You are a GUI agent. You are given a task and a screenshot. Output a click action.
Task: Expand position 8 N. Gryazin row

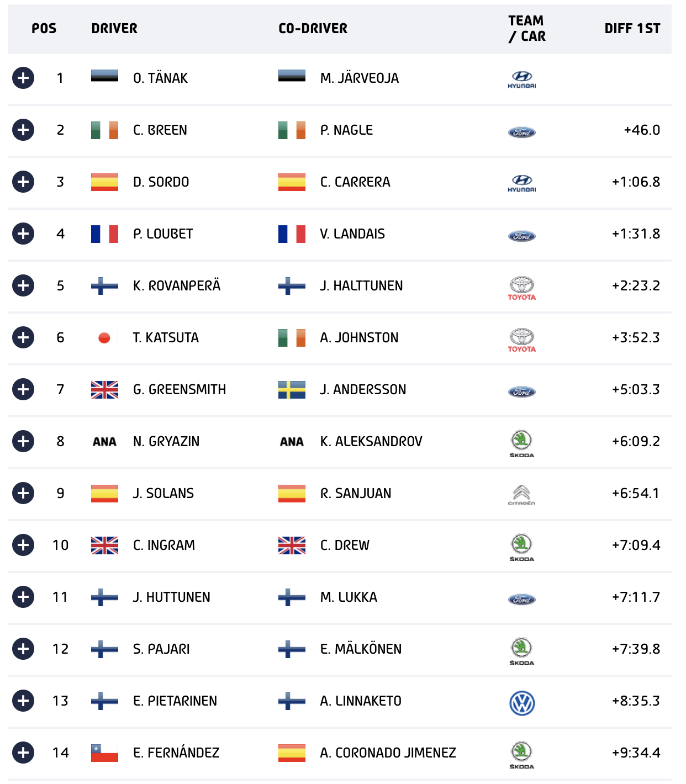pos(23,441)
